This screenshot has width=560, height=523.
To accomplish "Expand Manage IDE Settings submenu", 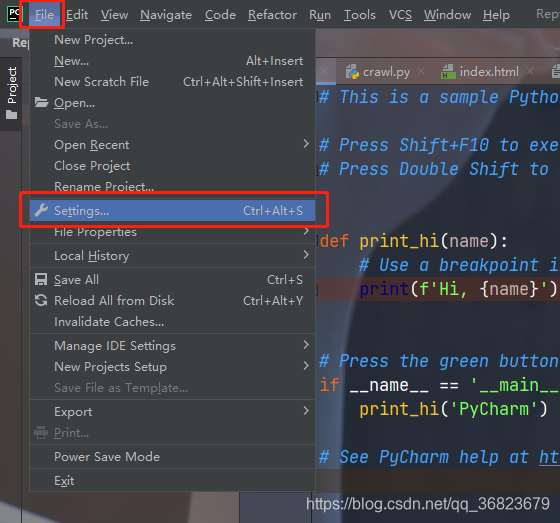I will click(172, 345).
